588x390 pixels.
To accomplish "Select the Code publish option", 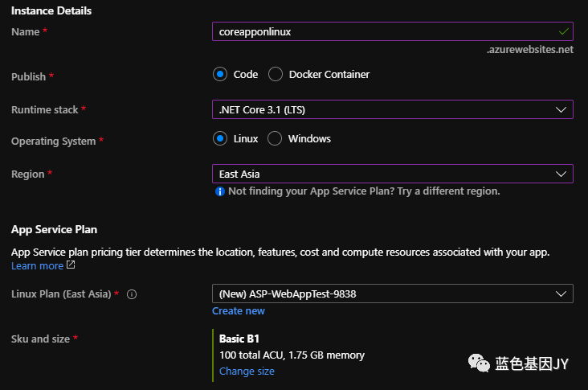I will (220, 74).
